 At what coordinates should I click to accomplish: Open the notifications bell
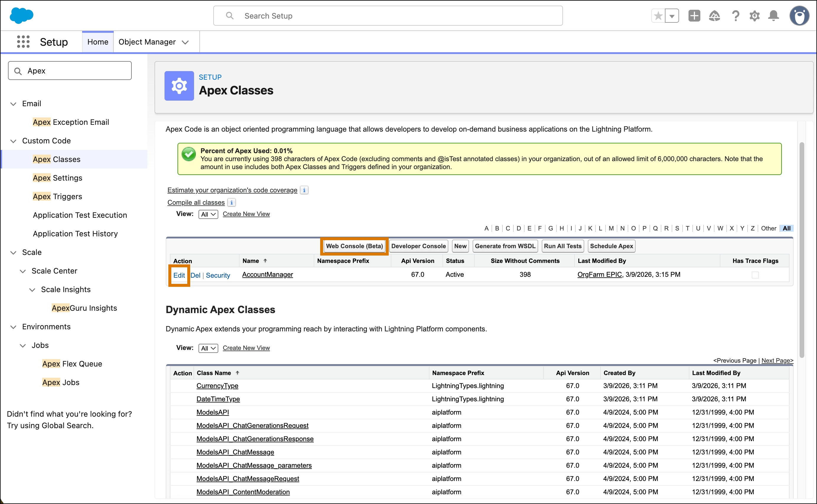pyautogui.click(x=773, y=16)
